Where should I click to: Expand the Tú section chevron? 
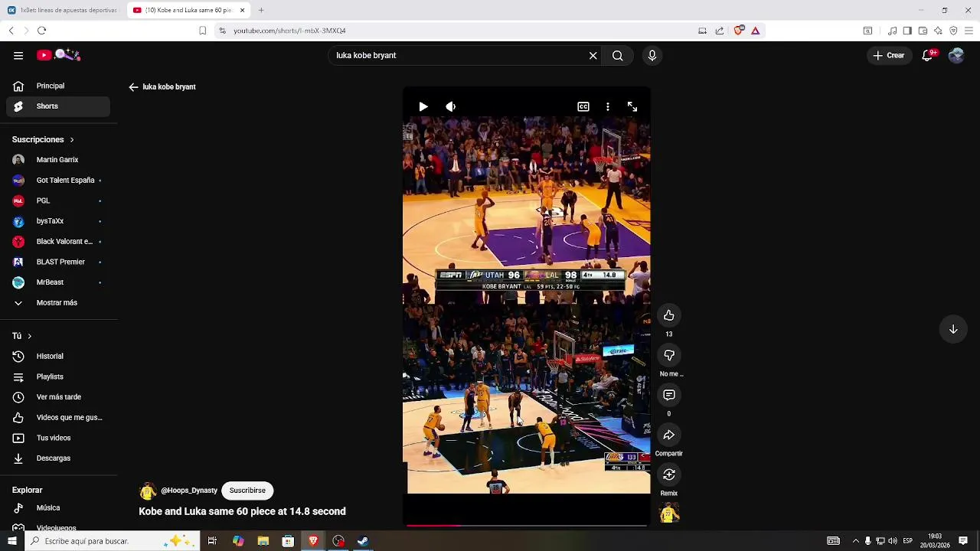click(x=30, y=336)
